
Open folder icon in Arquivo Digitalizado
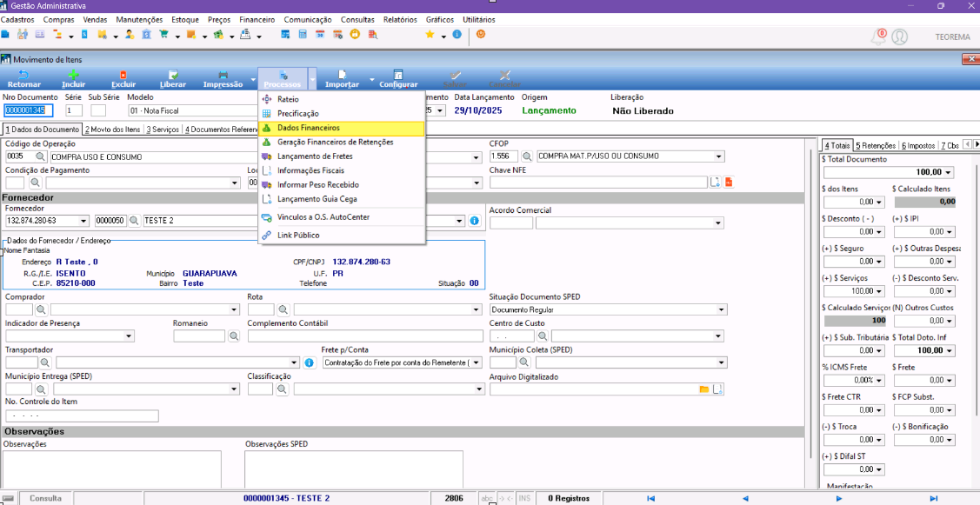tap(704, 389)
